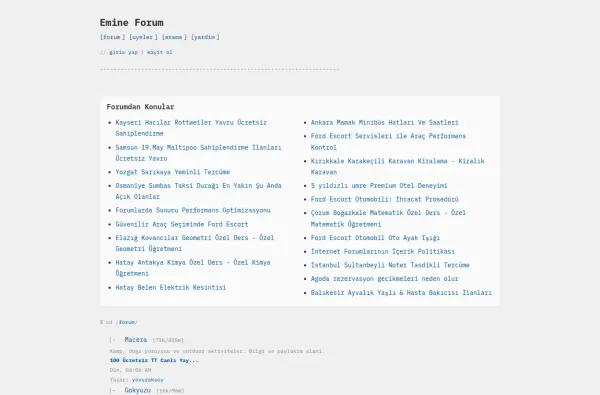The width and height of the screenshot is (600, 395).
Task: Open Hatay Antakya Kimya Özel Ders topic
Action: coord(193,268)
